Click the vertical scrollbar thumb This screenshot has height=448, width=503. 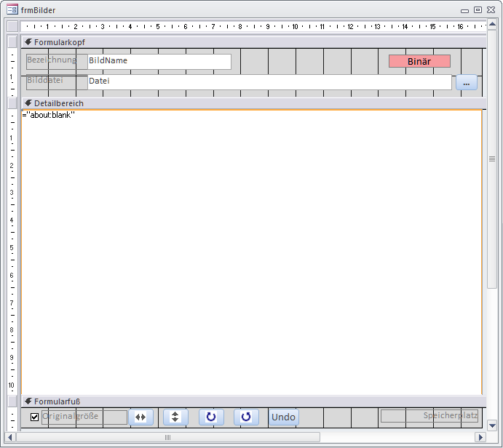click(492, 159)
